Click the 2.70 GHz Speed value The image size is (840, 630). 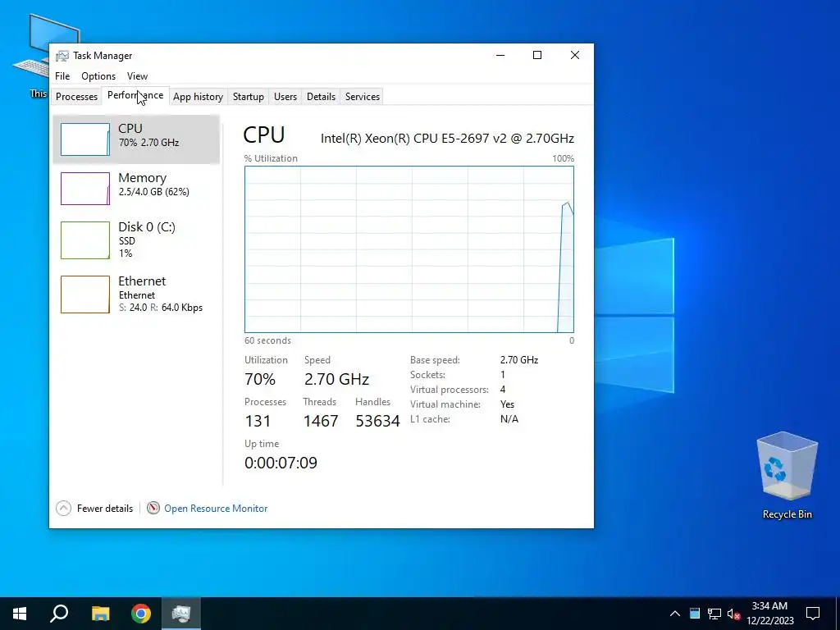click(336, 379)
